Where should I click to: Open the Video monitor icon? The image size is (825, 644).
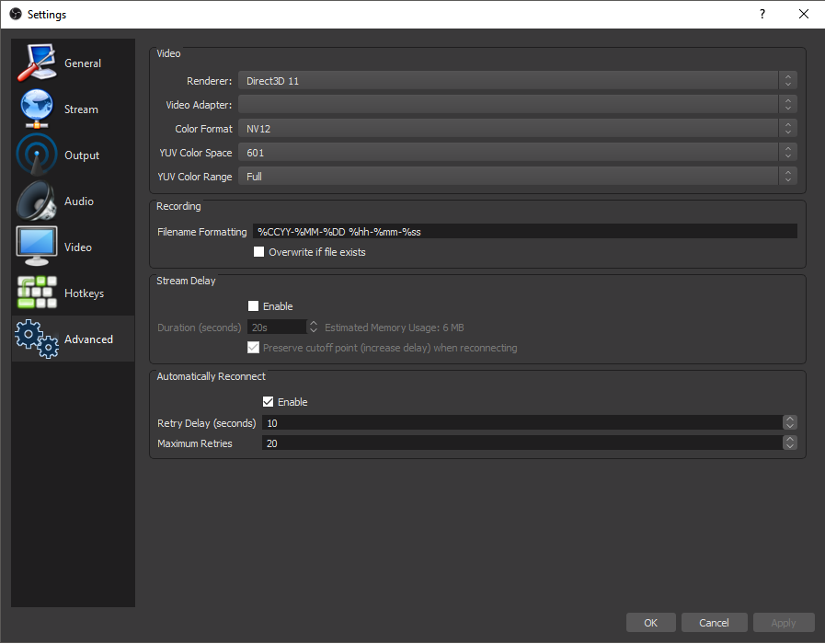pos(37,247)
